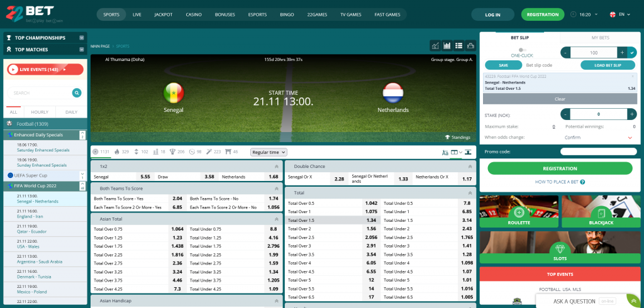The image size is (644, 308).
Task: Click the Senegal flag
Action: (x=174, y=93)
